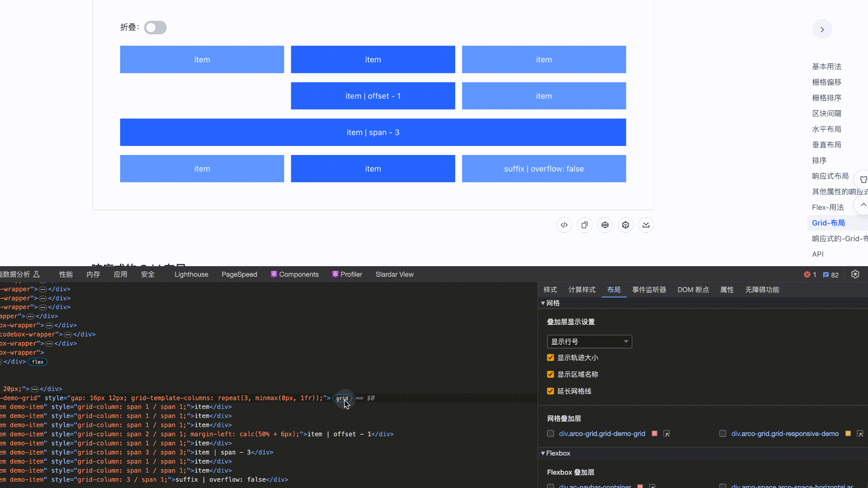This screenshot has height=488, width=868.
Task: Click the expand code icon below demo
Action: click(564, 225)
